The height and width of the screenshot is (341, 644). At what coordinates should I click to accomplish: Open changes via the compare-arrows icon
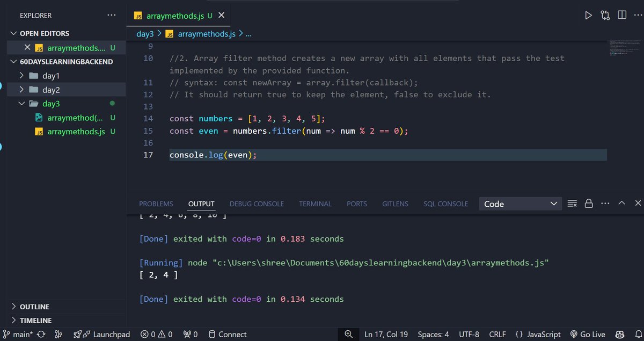click(x=605, y=16)
